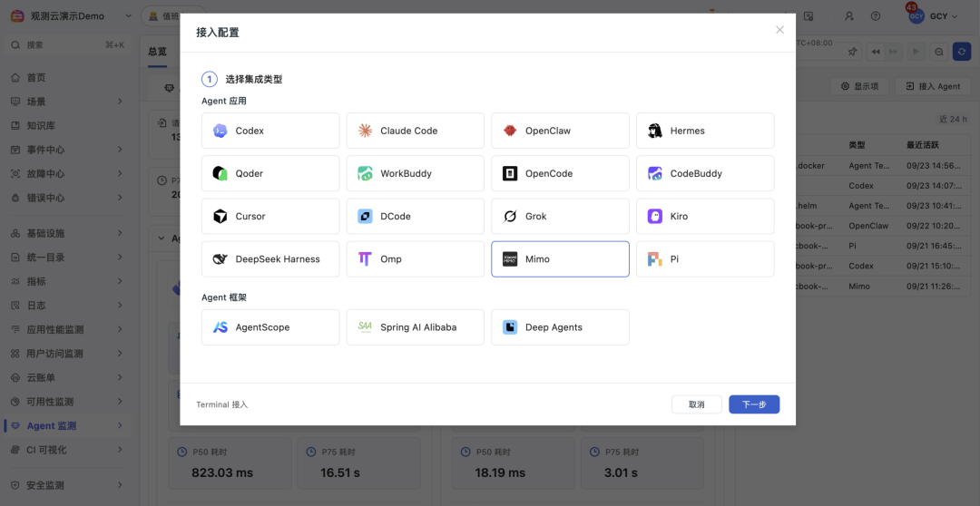Select the DCode agent card
Viewport: 980px width, 506px height.
click(415, 216)
